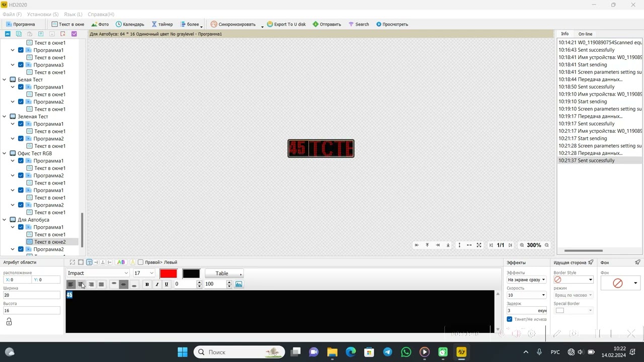Align area to bottom edge icon
This screenshot has width=644, height=362.
448,245
